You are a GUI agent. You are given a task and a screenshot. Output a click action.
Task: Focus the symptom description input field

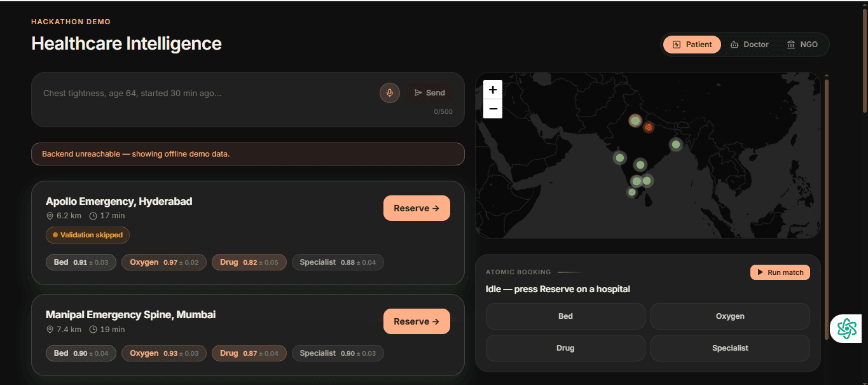pos(207,94)
